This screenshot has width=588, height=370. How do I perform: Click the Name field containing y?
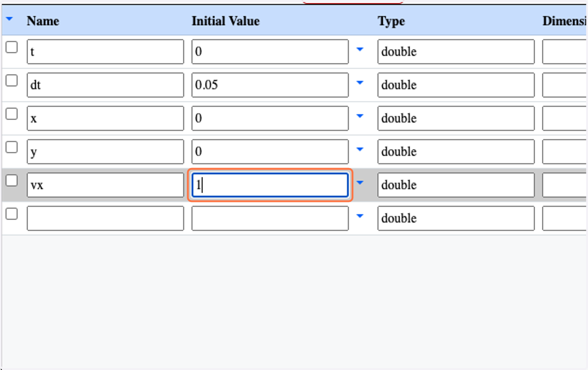point(105,151)
